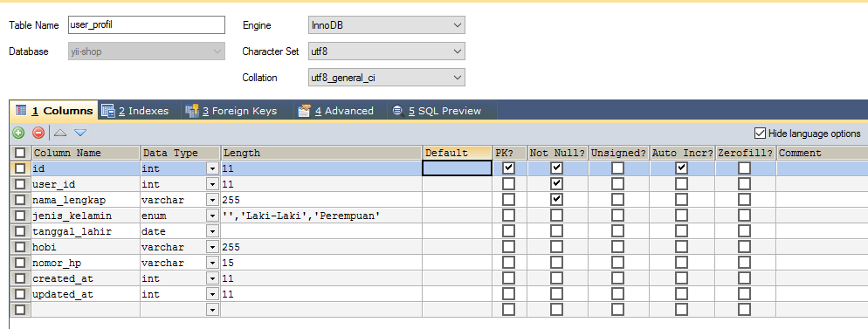Move column up with the up arrow
The width and height of the screenshot is (868, 329).
pos(60,133)
